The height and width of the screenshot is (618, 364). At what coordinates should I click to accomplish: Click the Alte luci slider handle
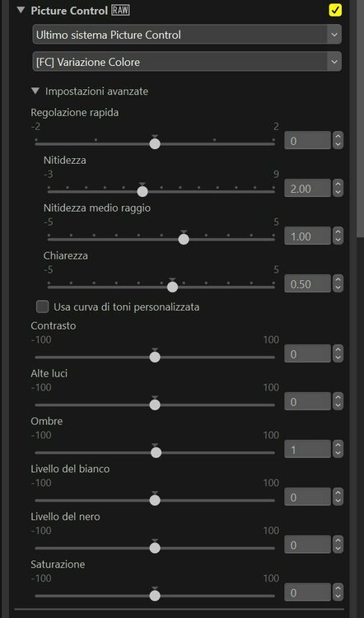point(155,405)
